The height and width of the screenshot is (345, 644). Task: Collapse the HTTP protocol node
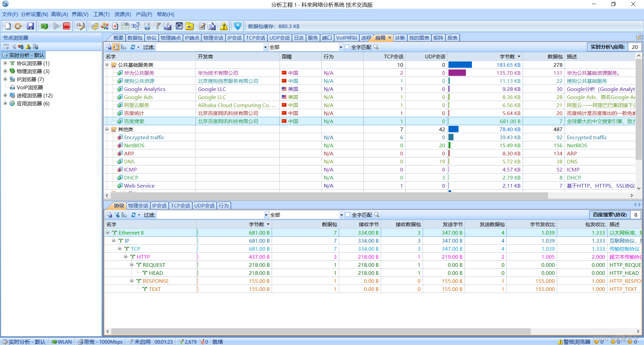pos(126,257)
